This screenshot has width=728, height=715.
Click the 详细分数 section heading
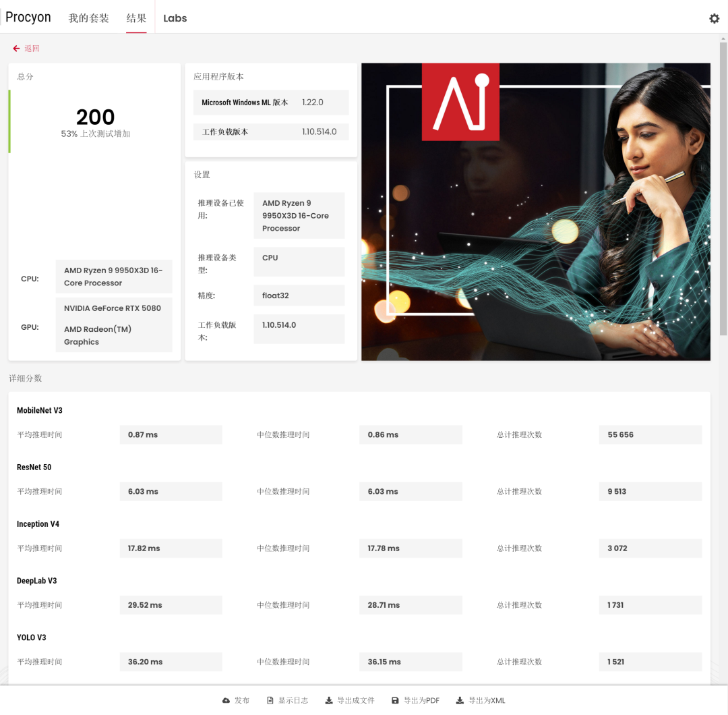26,378
